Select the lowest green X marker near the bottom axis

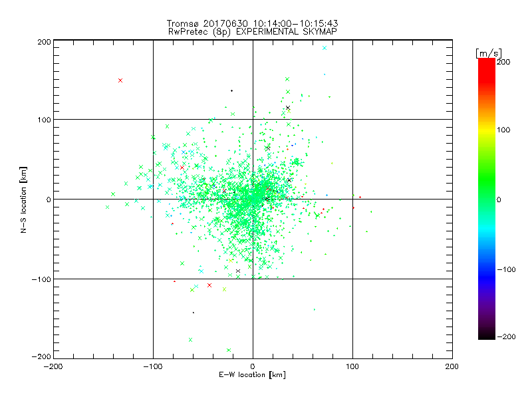[229, 350]
